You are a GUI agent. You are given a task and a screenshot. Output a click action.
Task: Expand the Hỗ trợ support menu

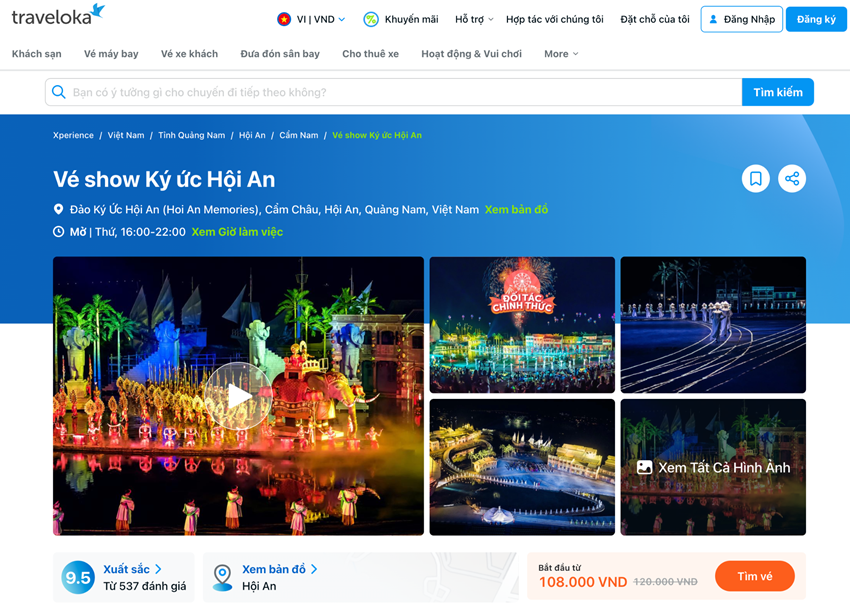click(x=474, y=20)
